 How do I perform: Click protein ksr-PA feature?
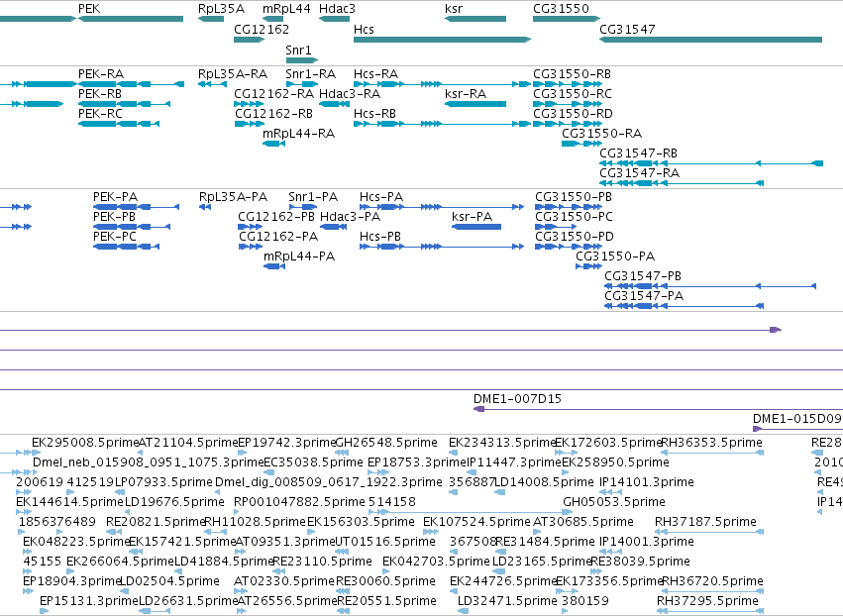tap(476, 227)
